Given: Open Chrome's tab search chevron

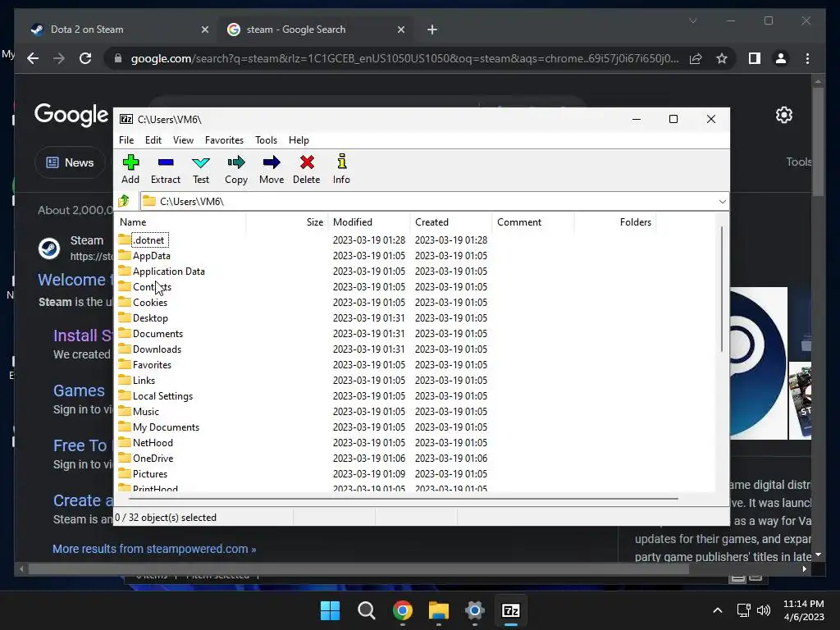Looking at the screenshot, I should tap(692, 21).
